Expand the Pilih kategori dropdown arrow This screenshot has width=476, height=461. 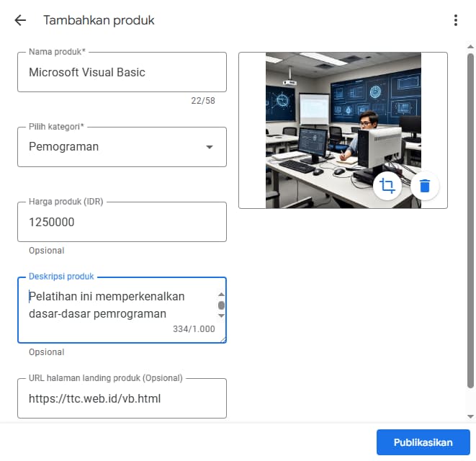tap(210, 147)
